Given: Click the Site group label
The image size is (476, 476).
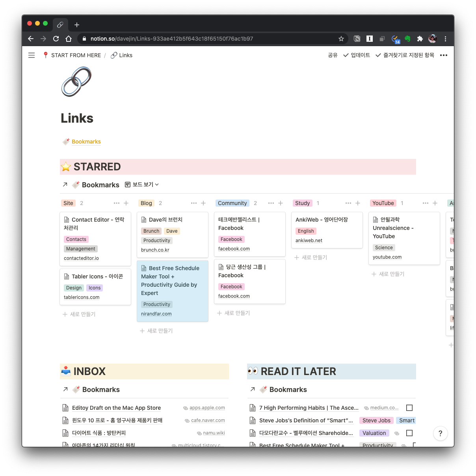Looking at the screenshot, I should (x=68, y=203).
